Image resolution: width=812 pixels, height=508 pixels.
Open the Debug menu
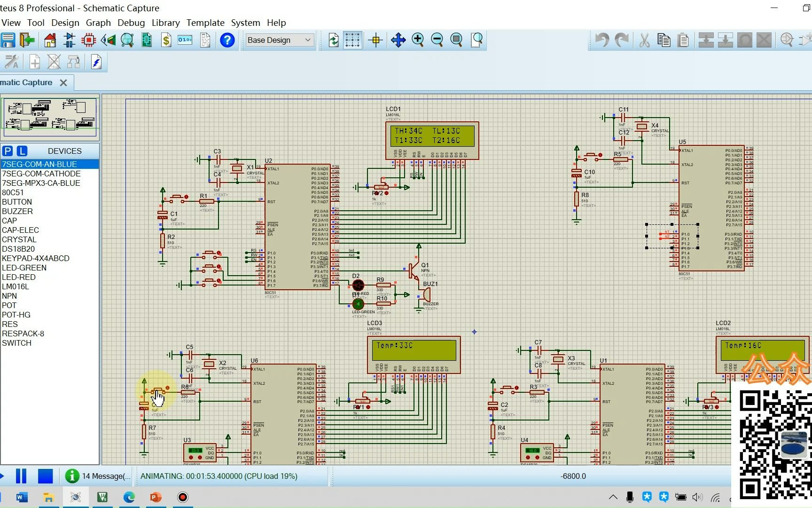click(131, 23)
